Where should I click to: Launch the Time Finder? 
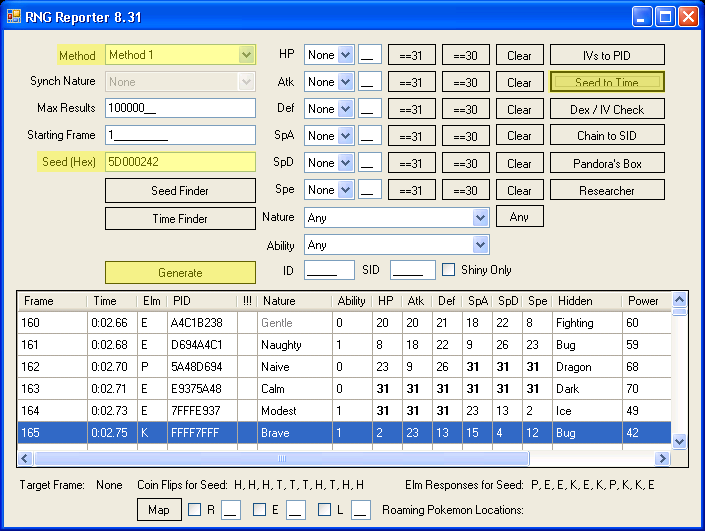coord(180,219)
